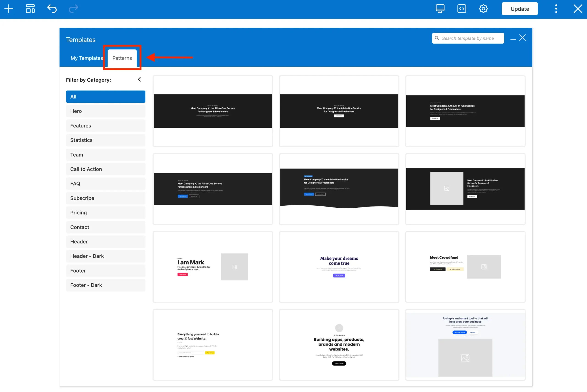Click the exit editor X icon
This screenshot has height=392, width=587.
coord(578,8)
